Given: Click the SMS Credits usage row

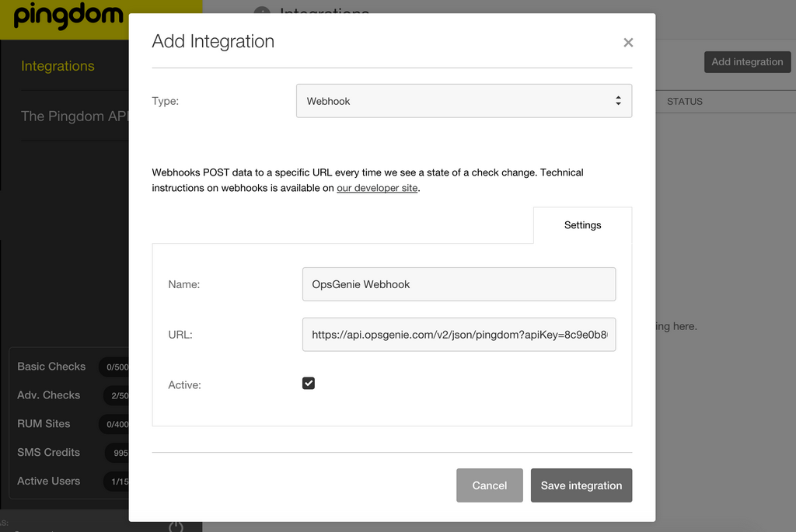Looking at the screenshot, I should [72, 452].
